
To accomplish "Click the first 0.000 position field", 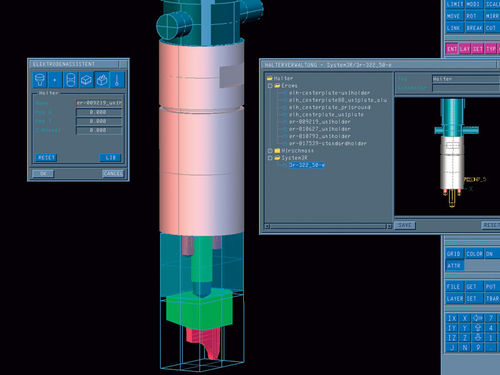I will (x=99, y=112).
